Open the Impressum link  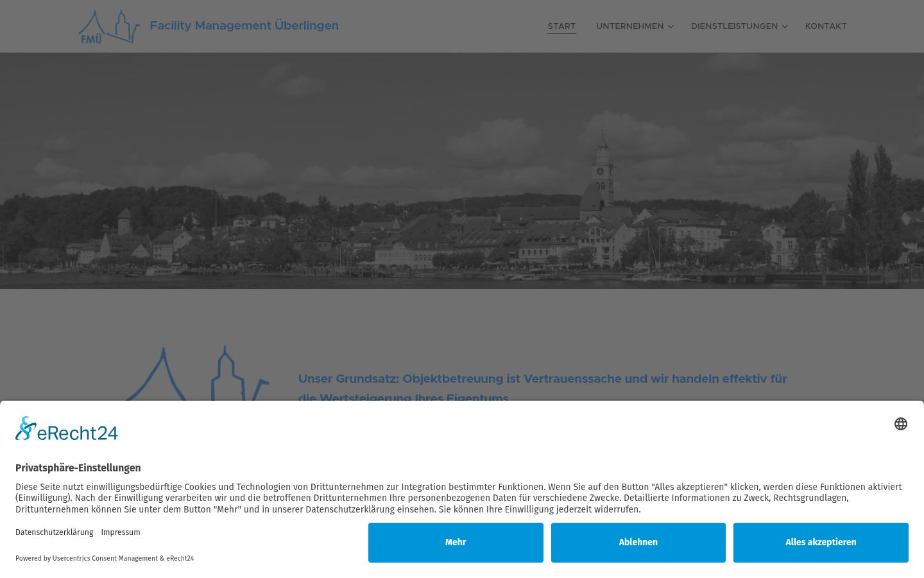point(121,532)
